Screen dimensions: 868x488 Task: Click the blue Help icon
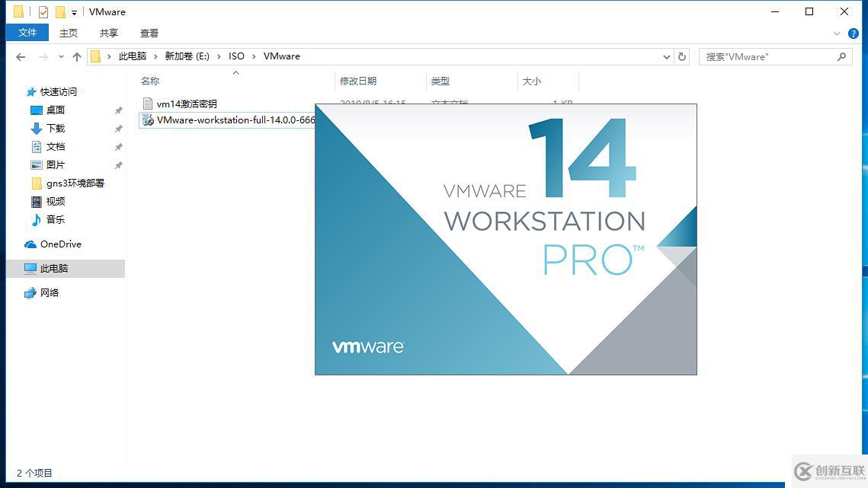(x=854, y=33)
